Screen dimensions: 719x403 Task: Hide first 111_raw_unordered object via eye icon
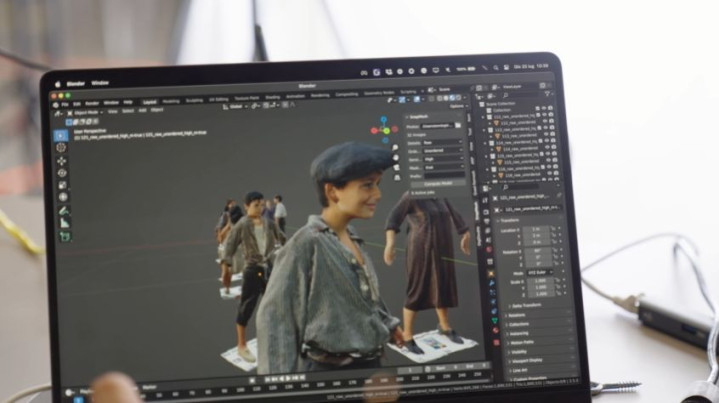click(x=545, y=115)
